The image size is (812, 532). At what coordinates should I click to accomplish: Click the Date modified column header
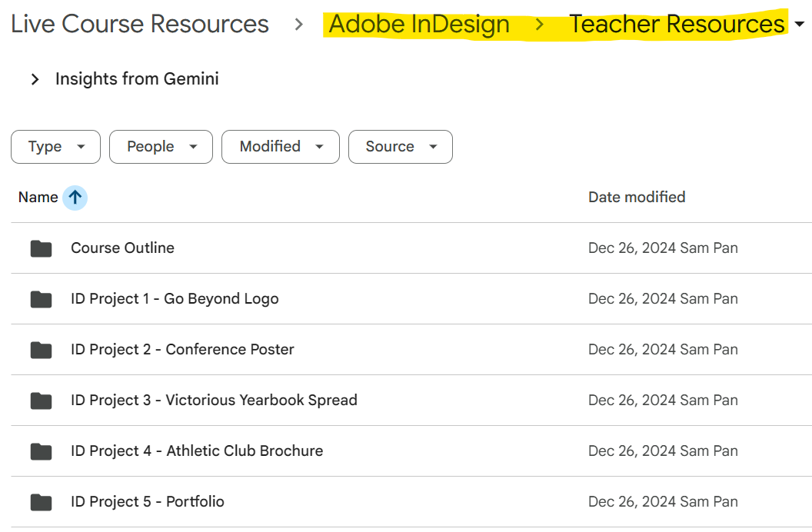tap(636, 198)
